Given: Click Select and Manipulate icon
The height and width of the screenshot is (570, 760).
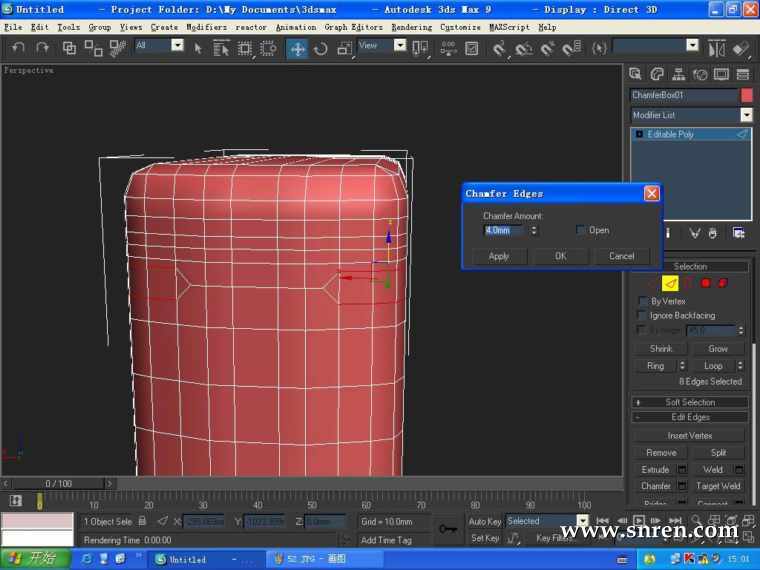Looking at the screenshot, I should pos(448,48).
